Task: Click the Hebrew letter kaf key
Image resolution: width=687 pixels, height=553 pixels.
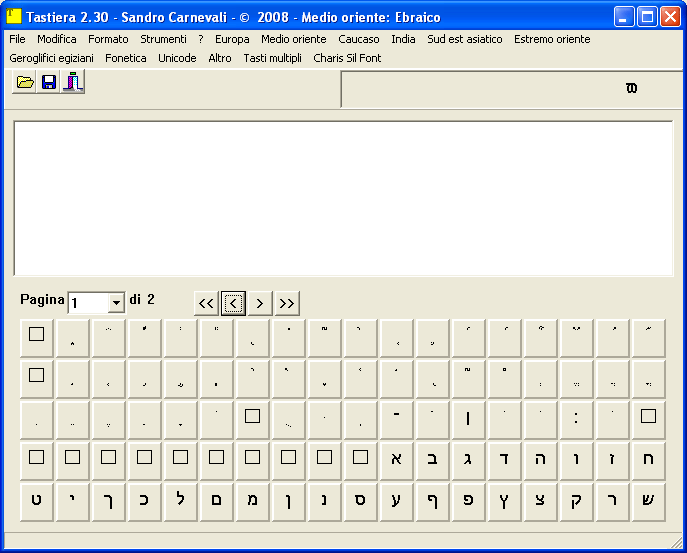Action: click(x=144, y=500)
